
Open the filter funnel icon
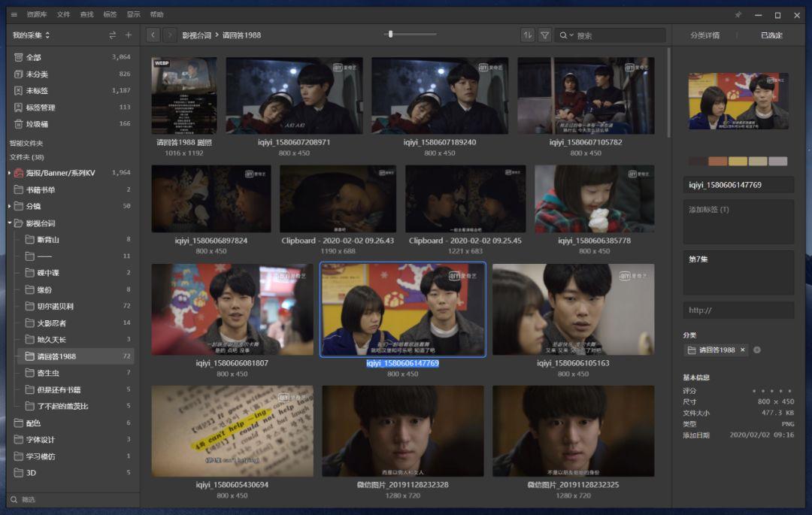[x=545, y=35]
